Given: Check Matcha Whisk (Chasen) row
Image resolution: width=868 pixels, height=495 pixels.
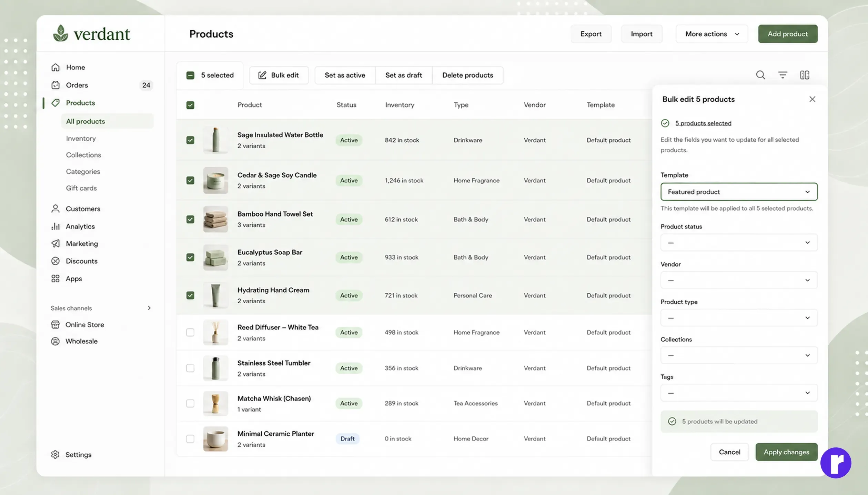Looking at the screenshot, I should [190, 403].
